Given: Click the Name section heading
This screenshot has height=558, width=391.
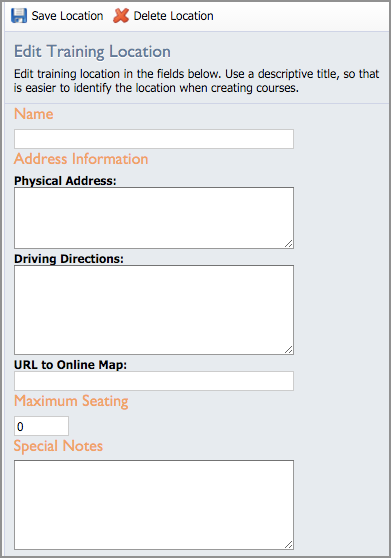Looking at the screenshot, I should click(x=34, y=114).
